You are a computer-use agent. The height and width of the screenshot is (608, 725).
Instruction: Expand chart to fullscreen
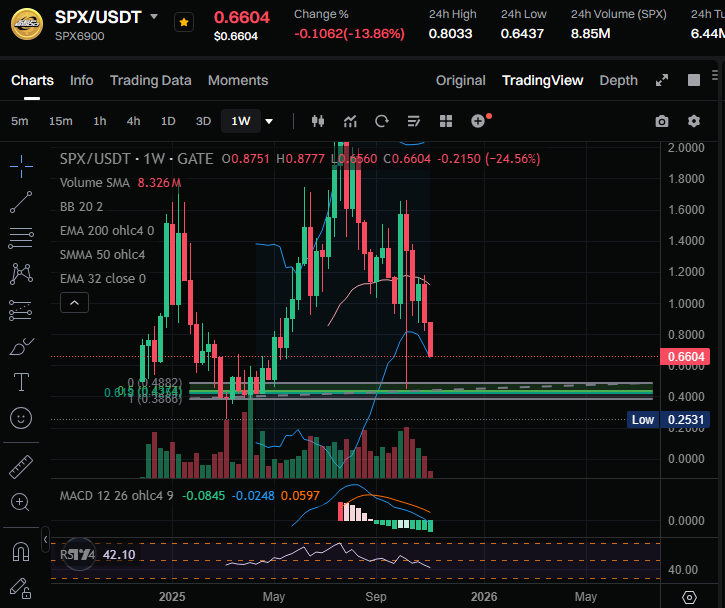pos(662,80)
